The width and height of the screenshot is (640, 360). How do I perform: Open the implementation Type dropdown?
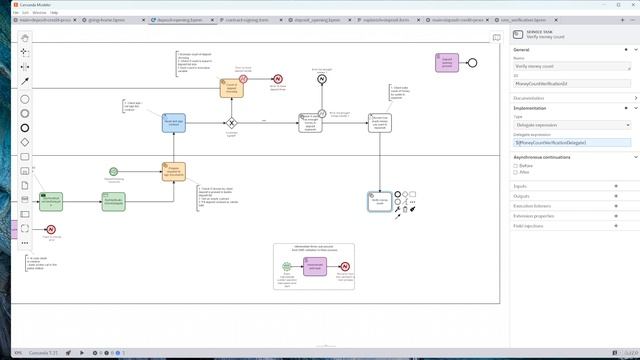pos(572,125)
